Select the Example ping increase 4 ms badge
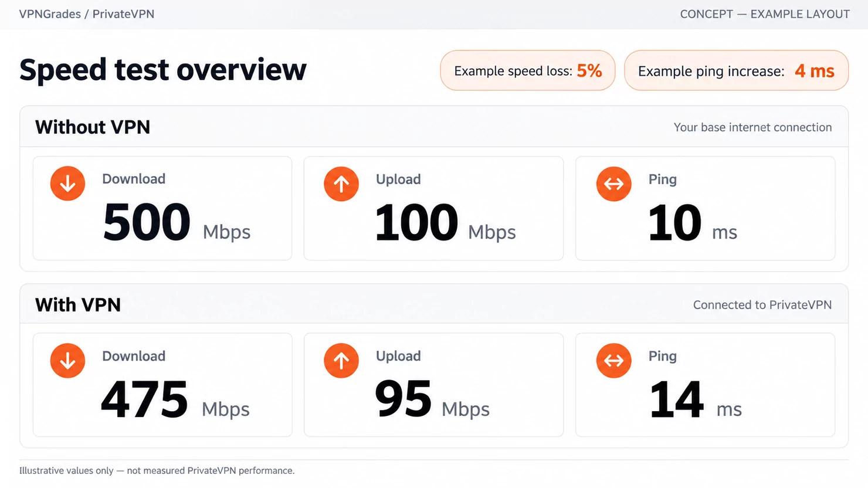 (x=736, y=70)
